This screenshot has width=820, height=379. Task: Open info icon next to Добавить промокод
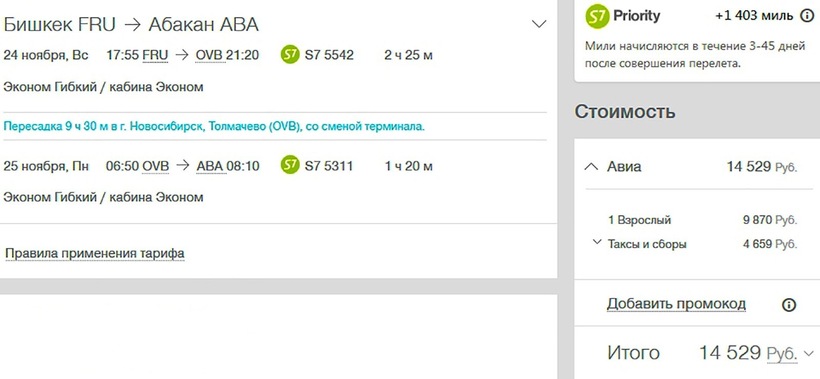(789, 305)
